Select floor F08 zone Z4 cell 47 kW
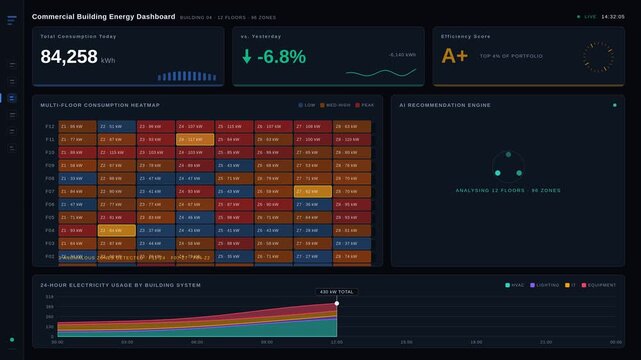Viewport: 641px width, 360px height. coord(195,179)
